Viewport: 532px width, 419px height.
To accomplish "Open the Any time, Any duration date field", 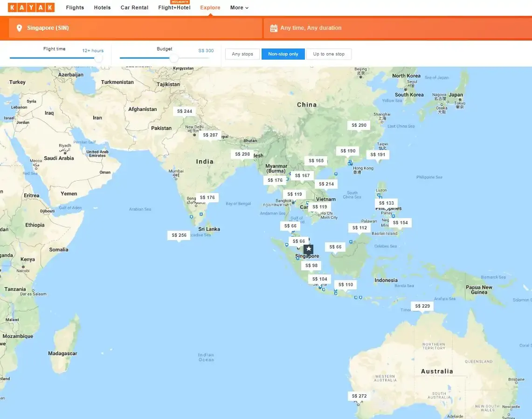I will tap(398, 28).
